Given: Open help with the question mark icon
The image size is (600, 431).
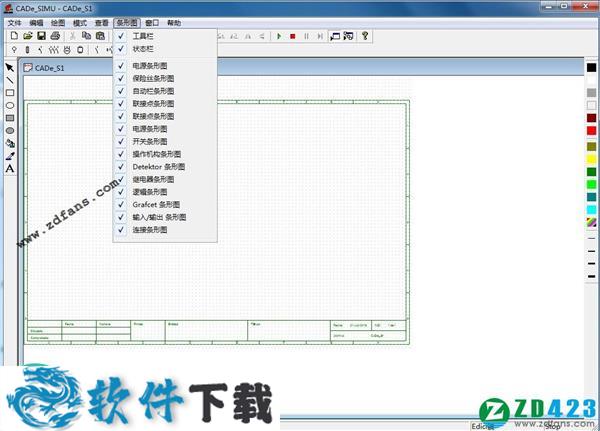Looking at the screenshot, I should (x=365, y=36).
